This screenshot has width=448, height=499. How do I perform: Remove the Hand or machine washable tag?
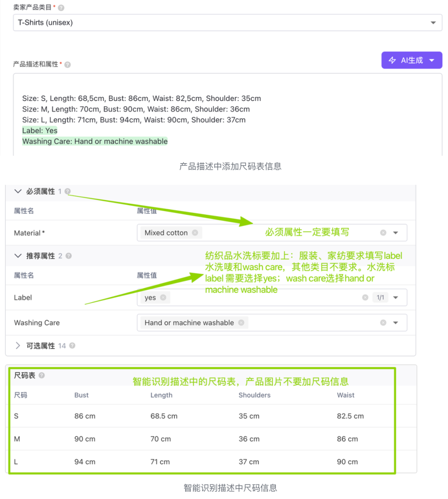(241, 323)
